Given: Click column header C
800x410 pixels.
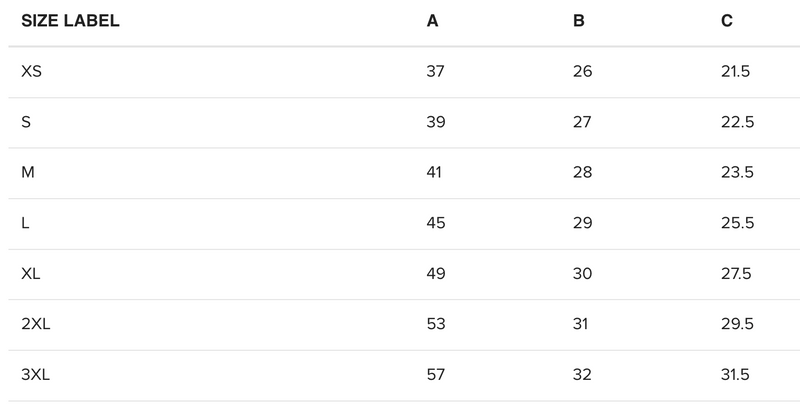Looking at the screenshot, I should click(727, 21).
